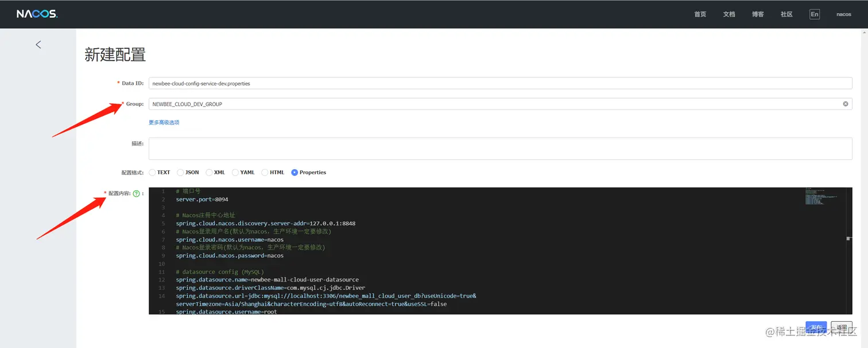Image resolution: width=868 pixels, height=348 pixels.
Task: Click the editor vertical scrollbar marker
Action: coord(849,238)
